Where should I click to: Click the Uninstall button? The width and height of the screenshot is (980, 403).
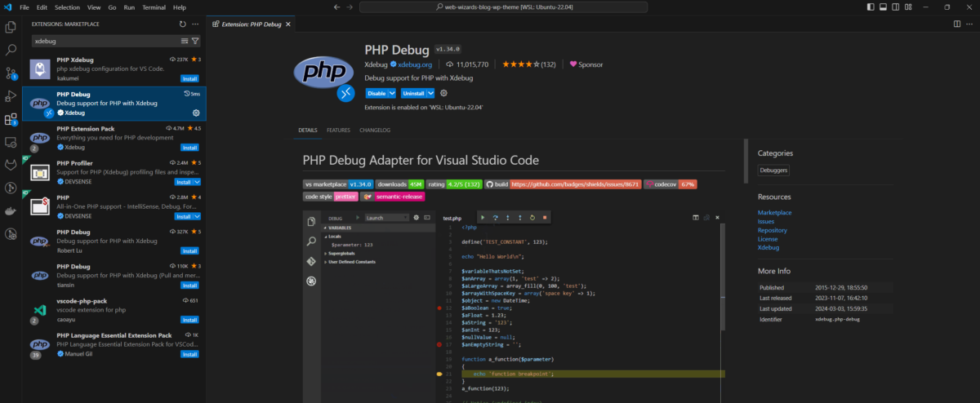pos(413,93)
